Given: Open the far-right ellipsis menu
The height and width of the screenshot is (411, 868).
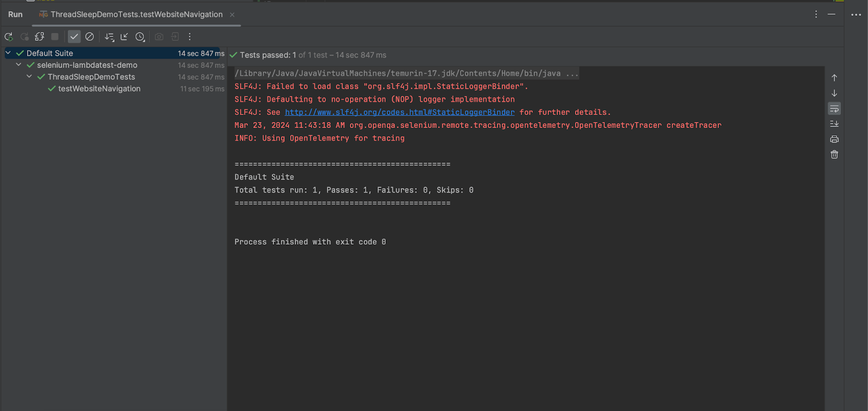Looking at the screenshot, I should click(856, 15).
